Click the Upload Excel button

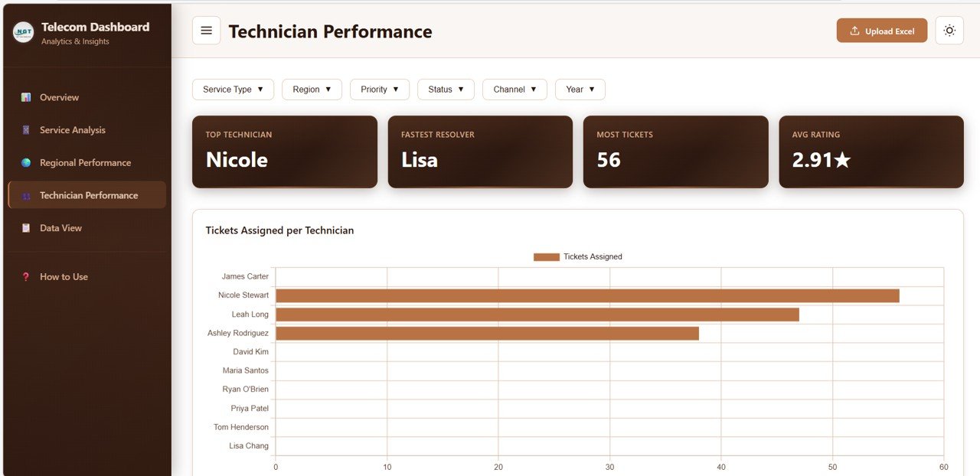[881, 31]
